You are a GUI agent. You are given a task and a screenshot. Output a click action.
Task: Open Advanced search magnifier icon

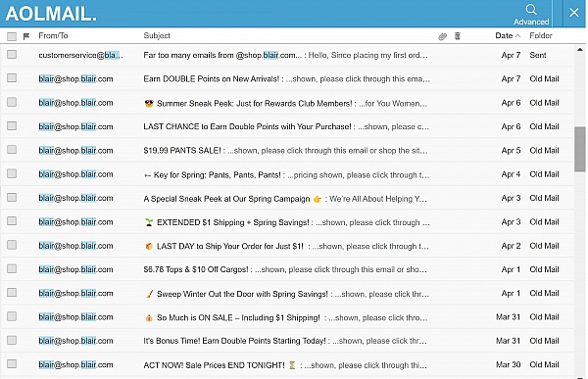pos(531,10)
